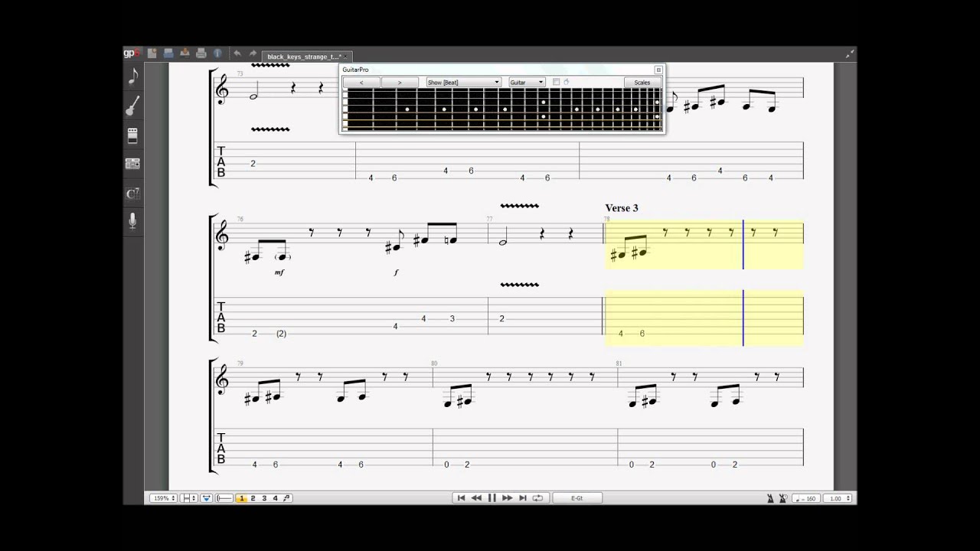
Task: Fast forward to the next bar
Action: 507,498
